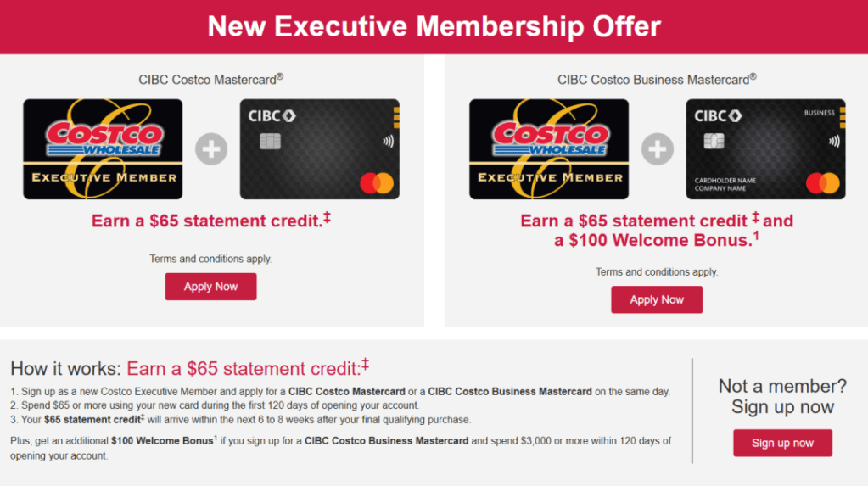
Task: Click the CIBC logo on the non-business Mastercard
Action: 272,116
